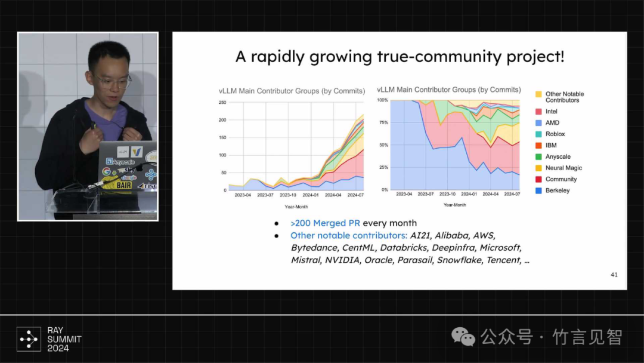Click the Anyscale sticker on the laptop
The height and width of the screenshot is (363, 644).
[120, 162]
